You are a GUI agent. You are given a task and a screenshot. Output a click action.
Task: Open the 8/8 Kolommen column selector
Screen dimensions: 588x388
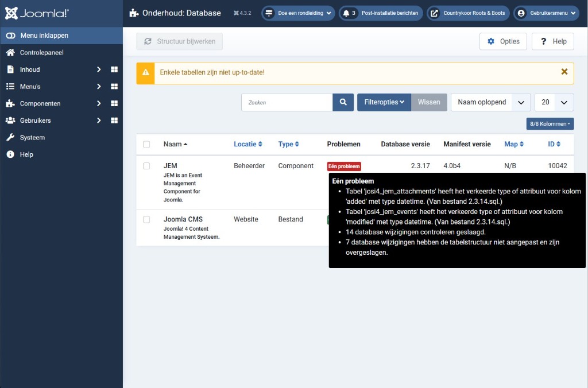(x=550, y=124)
